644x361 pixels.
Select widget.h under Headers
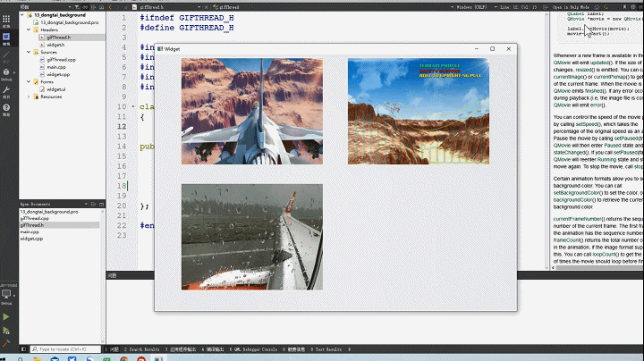tap(55, 45)
